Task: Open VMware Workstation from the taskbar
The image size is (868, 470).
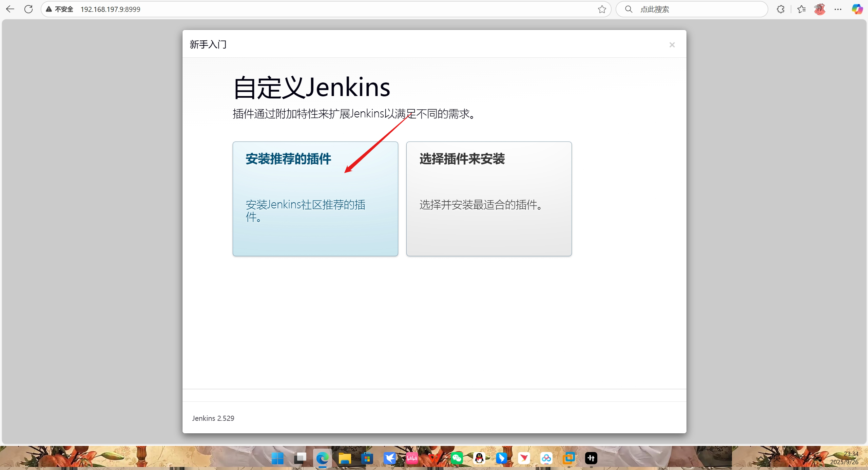Action: coord(568,458)
